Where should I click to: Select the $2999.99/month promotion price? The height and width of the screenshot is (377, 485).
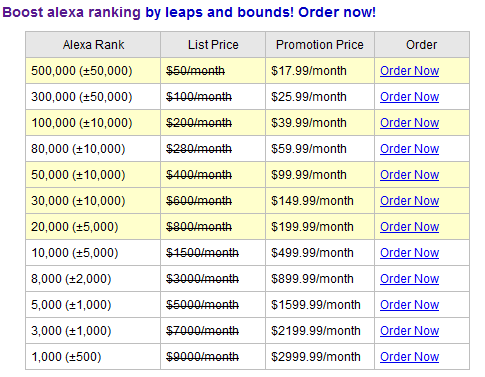pos(316,357)
